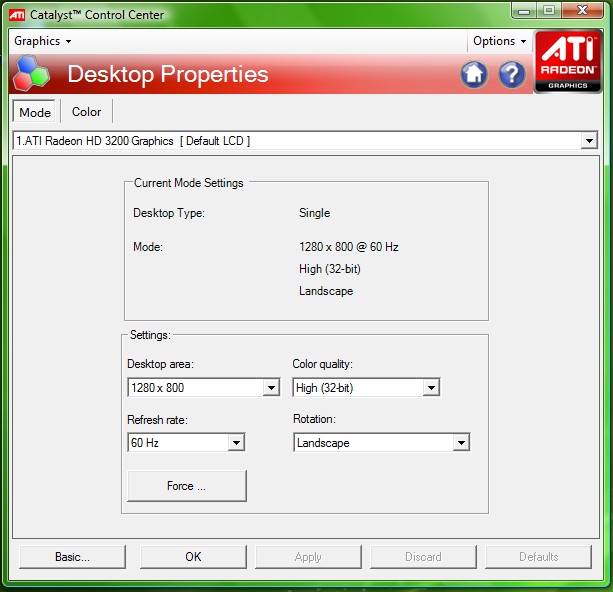613x592 pixels.
Task: Click the Force ... button
Action: click(187, 486)
